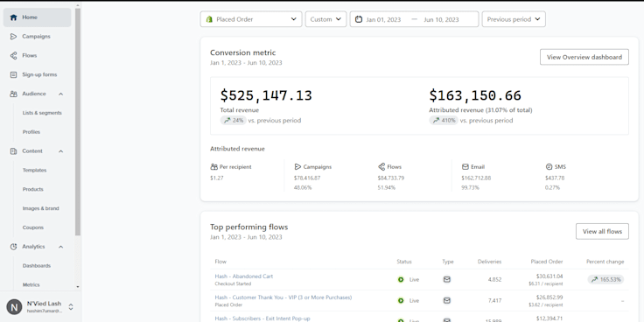Click the 24% trend arrow badge
This screenshot has height=322, width=644.
(x=233, y=121)
